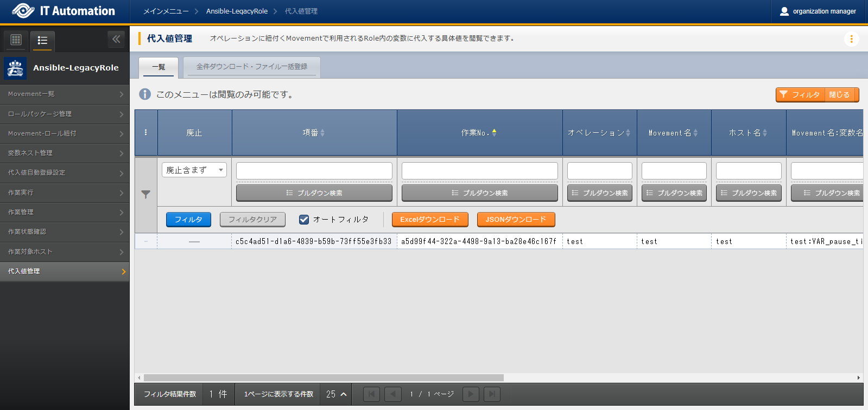Image resolution: width=868 pixels, height=410 pixels.
Task: Switch sidebar to grid view icon
Action: (16, 40)
